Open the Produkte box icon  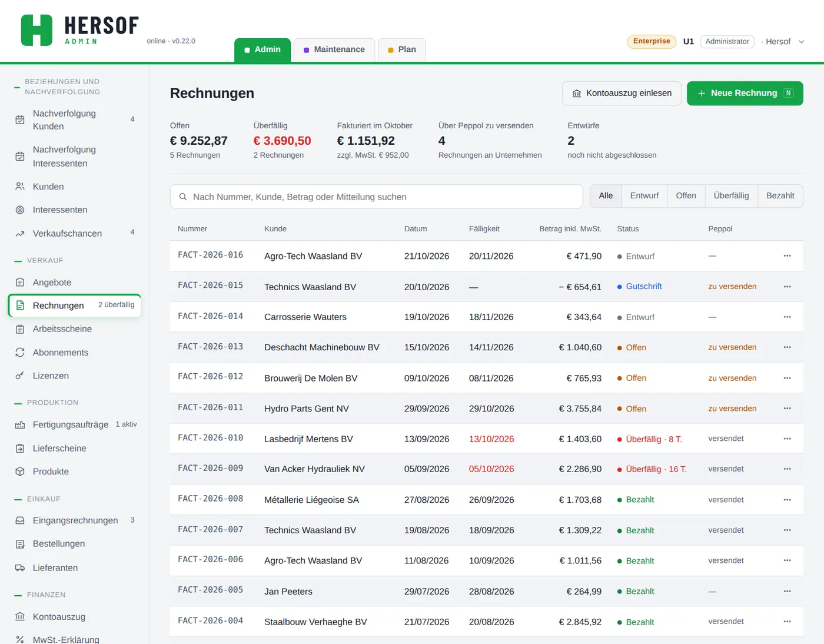(20, 472)
